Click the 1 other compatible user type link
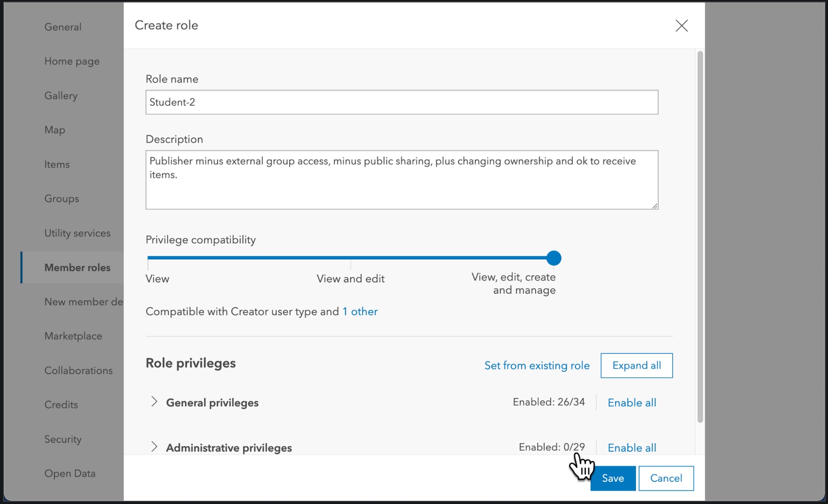The height and width of the screenshot is (504, 828). [360, 312]
